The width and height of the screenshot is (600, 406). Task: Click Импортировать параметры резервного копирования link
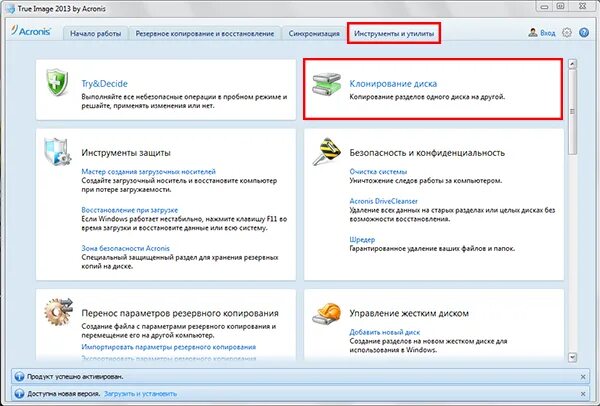[169, 347]
